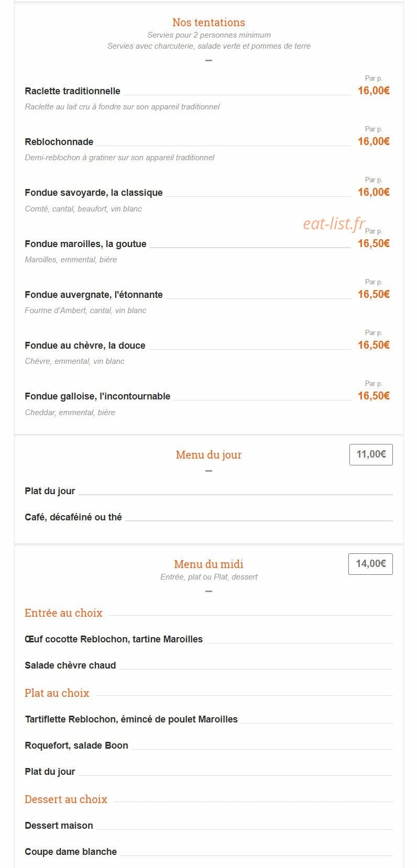Click Fondue maroilles, la goutue item
The height and width of the screenshot is (868, 417).
(85, 244)
